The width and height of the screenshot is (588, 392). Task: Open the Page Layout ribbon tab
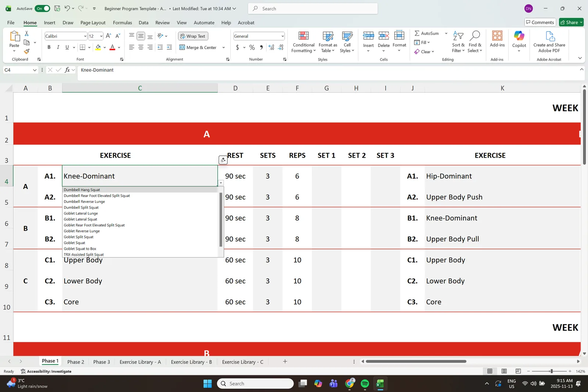tap(93, 22)
